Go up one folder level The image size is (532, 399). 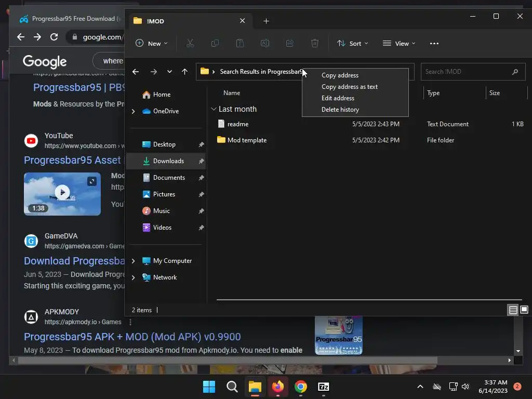pos(184,72)
